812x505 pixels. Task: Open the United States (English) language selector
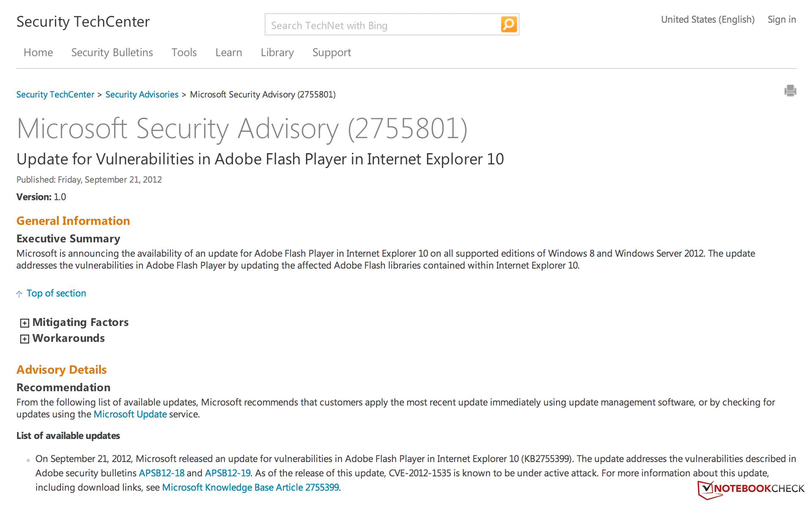tap(708, 19)
